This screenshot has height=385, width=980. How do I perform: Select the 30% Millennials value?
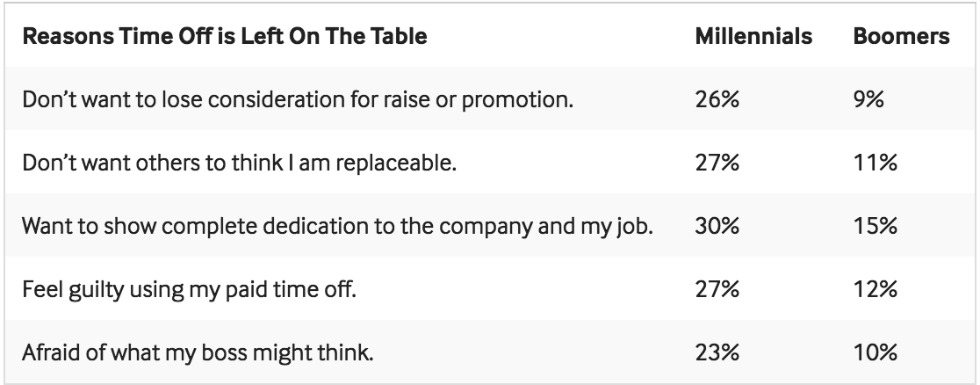(718, 226)
